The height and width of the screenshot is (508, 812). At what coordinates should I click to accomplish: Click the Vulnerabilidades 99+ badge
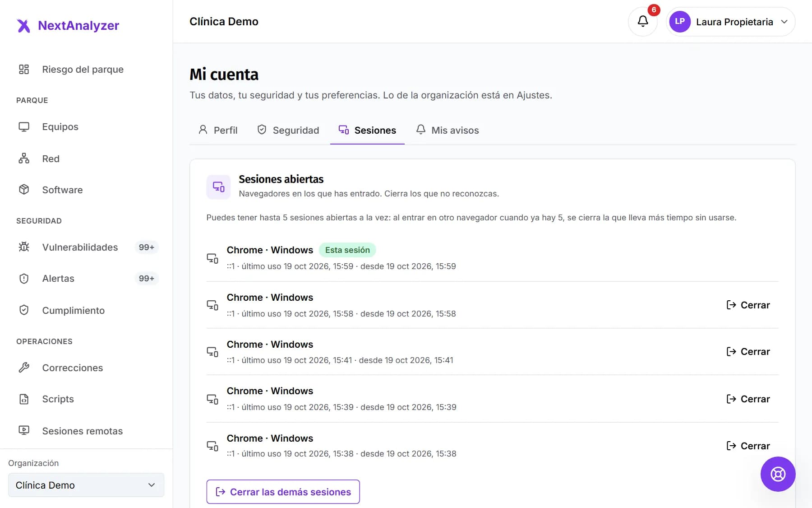(147, 247)
